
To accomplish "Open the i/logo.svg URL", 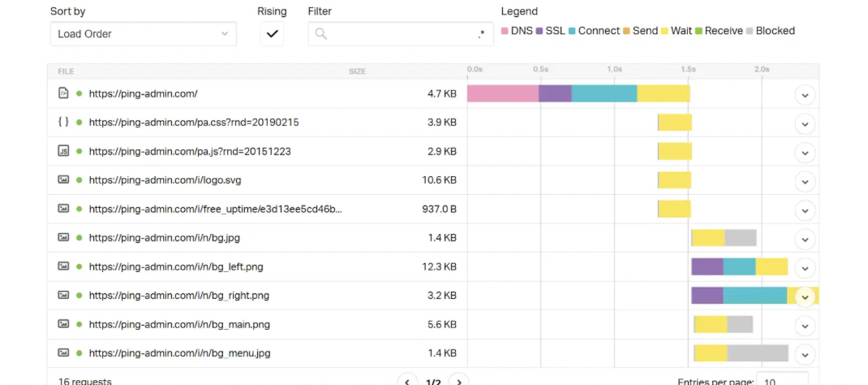I will tap(165, 180).
